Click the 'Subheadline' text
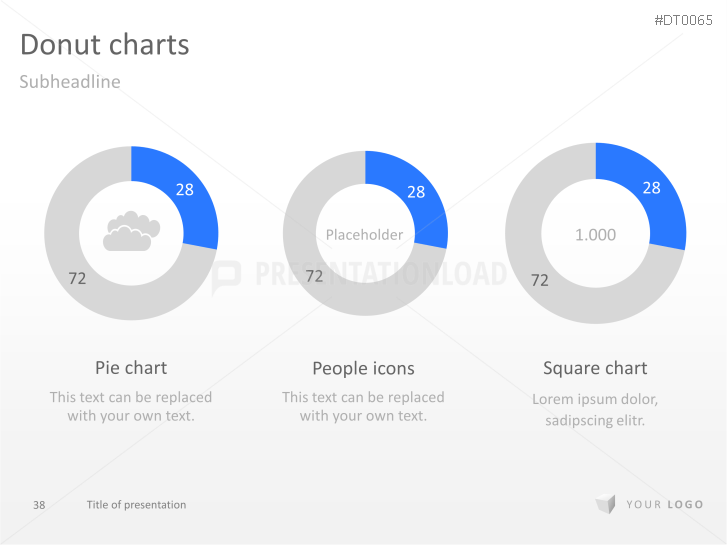The image size is (727, 545). pos(70,82)
